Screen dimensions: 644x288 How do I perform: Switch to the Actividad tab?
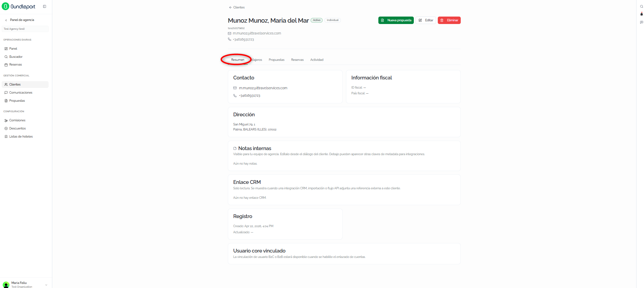tap(317, 60)
